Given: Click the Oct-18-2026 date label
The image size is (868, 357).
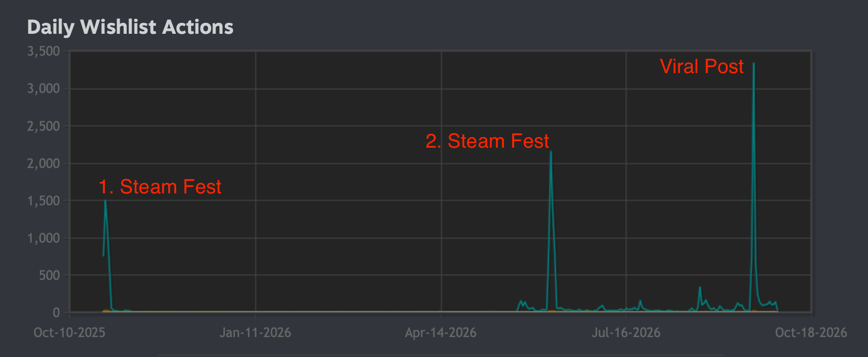Looking at the screenshot, I should click(811, 332).
